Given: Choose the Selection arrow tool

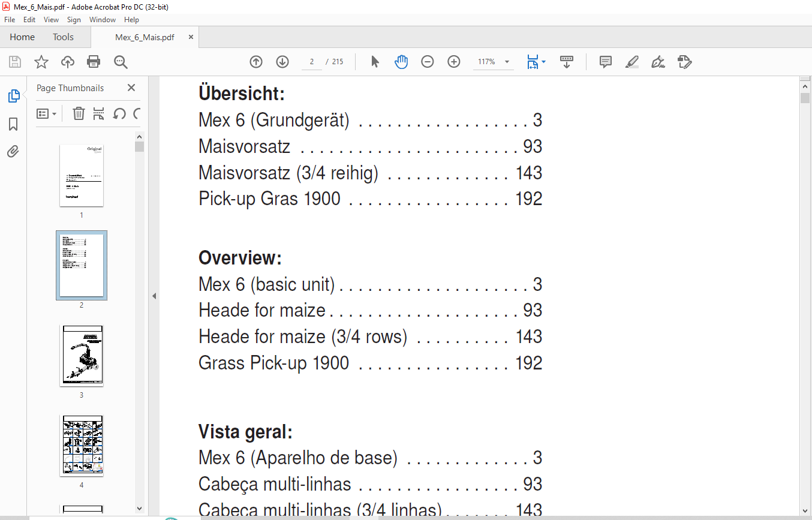Looking at the screenshot, I should pos(375,62).
